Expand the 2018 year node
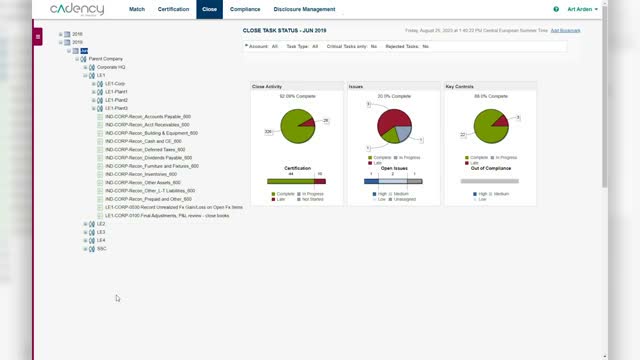Viewport: 640px width, 360px height. click(x=60, y=34)
